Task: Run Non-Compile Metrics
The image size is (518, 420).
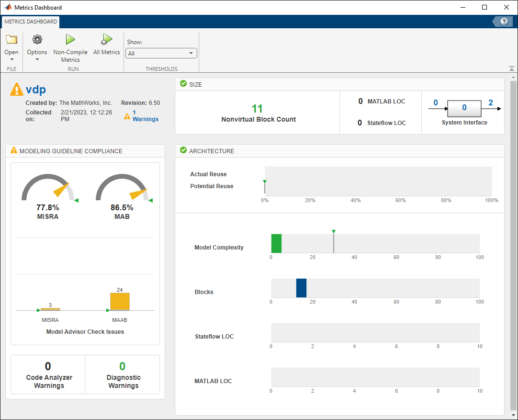Action: point(70,40)
